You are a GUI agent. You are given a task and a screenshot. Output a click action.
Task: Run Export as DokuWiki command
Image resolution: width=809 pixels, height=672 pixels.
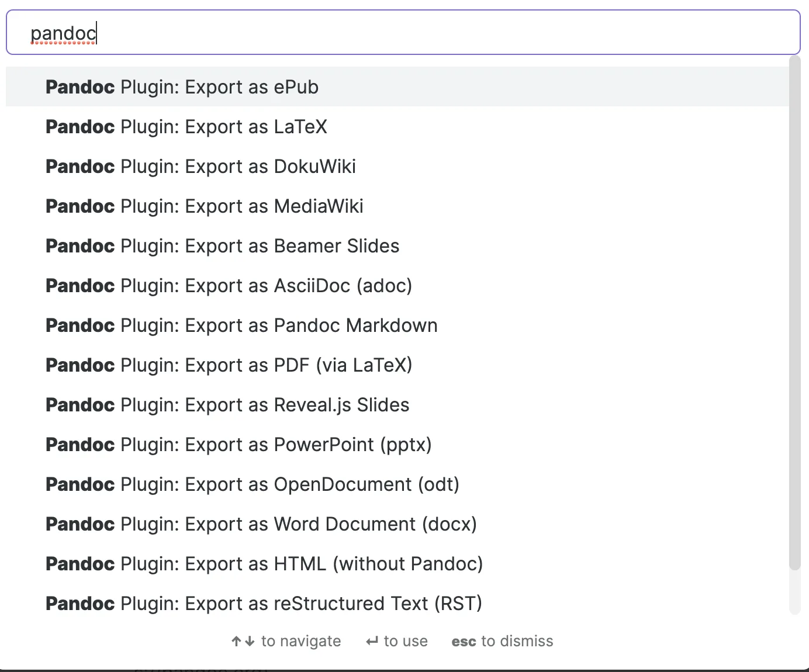pos(200,167)
